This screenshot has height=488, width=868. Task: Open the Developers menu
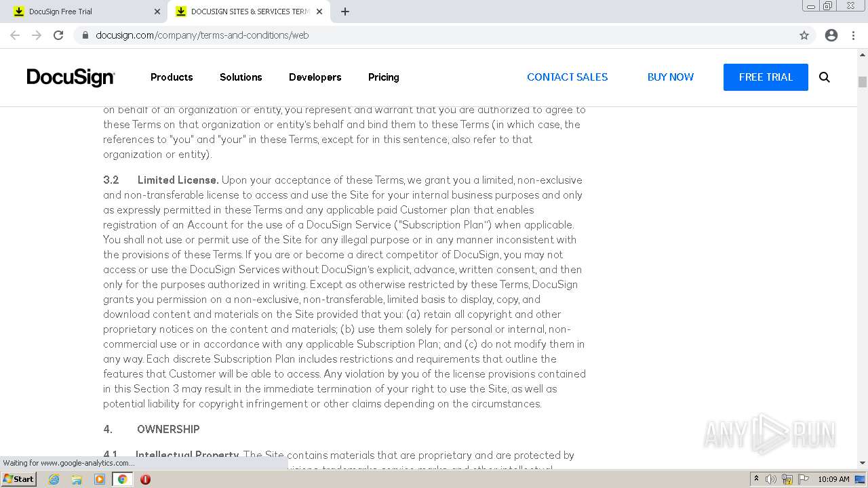click(315, 77)
